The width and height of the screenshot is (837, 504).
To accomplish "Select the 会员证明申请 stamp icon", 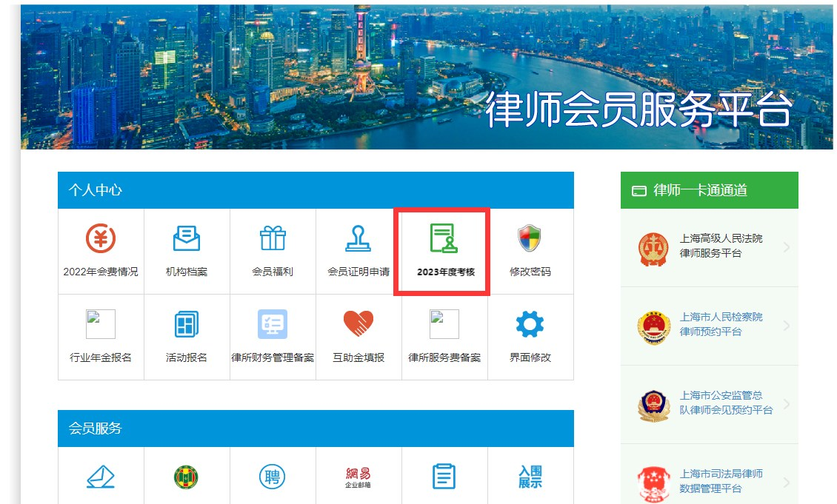I will [359, 239].
